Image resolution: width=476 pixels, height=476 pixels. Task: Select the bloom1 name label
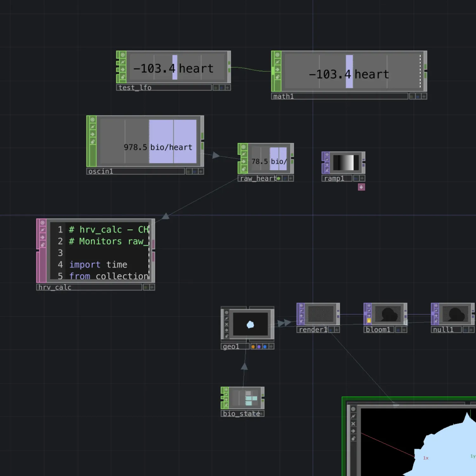click(x=379, y=330)
